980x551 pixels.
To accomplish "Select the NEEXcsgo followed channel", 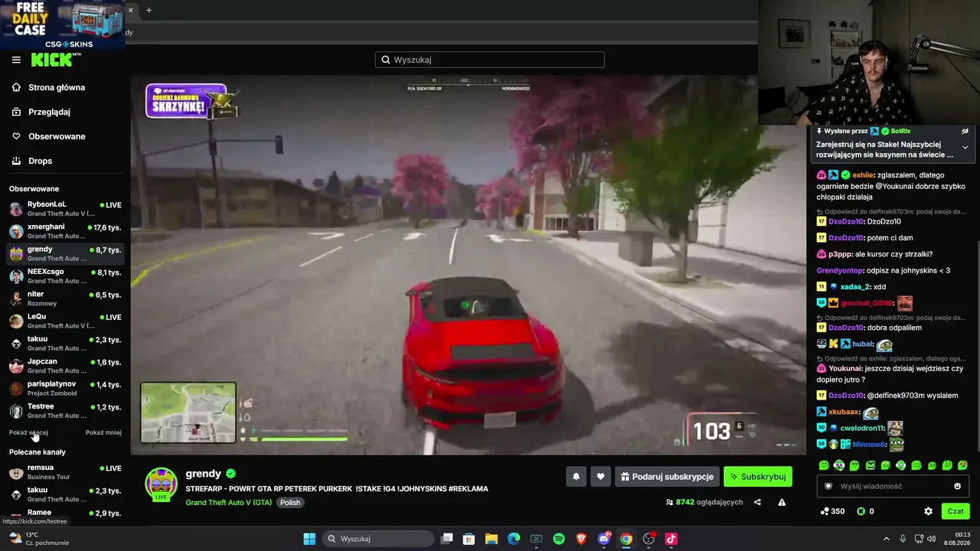I will tap(65, 276).
